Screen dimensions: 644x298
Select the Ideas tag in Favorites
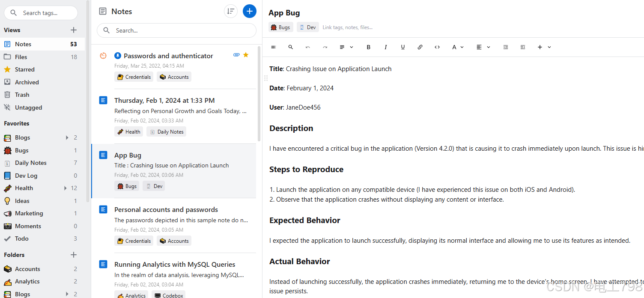[x=43, y=201]
